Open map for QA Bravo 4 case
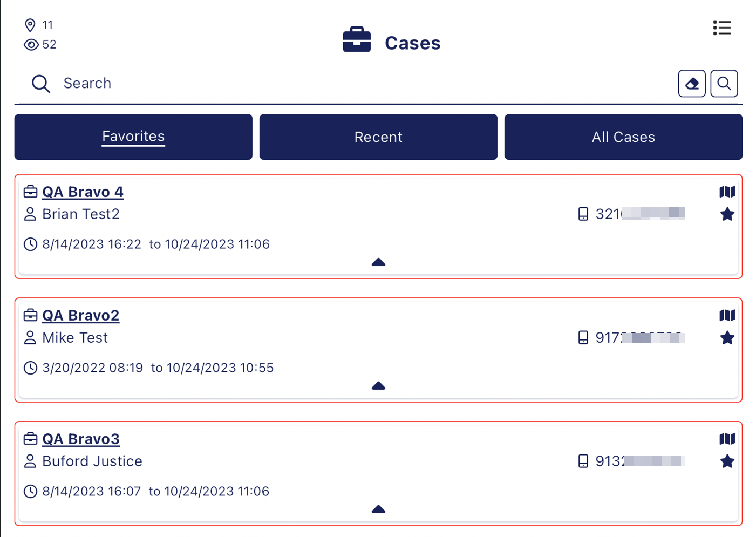 pos(727,192)
